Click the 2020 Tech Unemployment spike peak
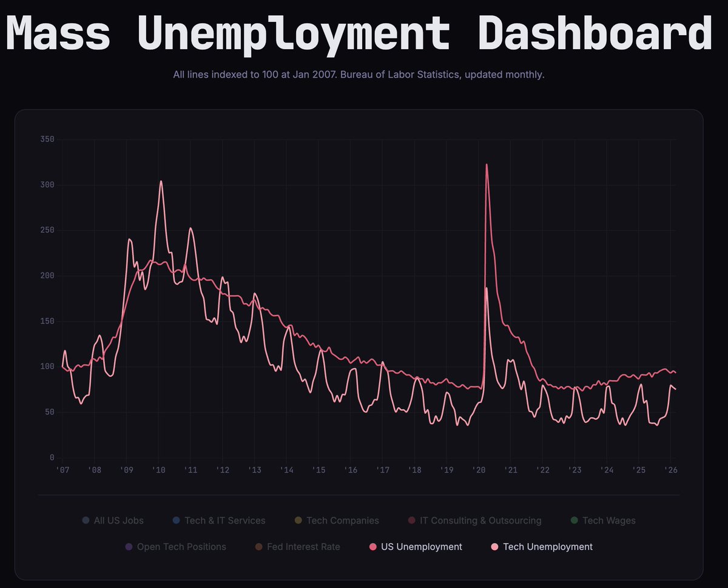This screenshot has width=728, height=588. point(486,288)
